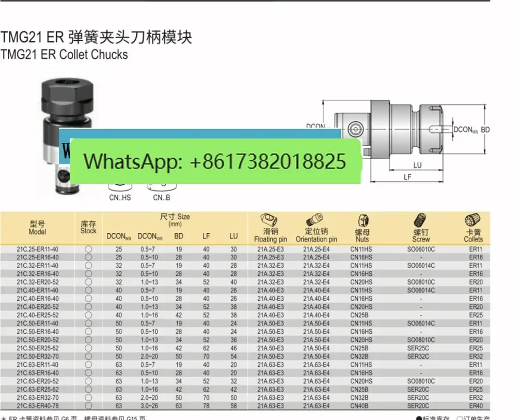Click the Collets icon in table header
521x420 pixels.
click(472, 221)
